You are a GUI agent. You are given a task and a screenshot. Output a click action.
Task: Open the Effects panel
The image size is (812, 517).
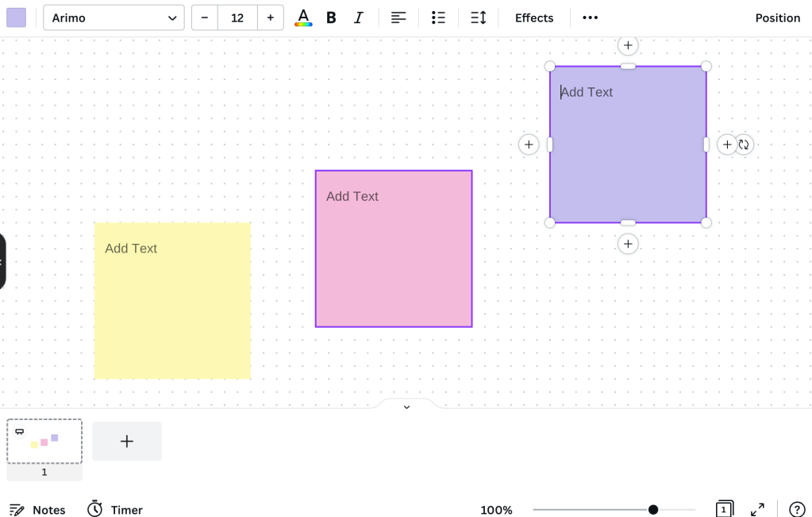point(533,17)
